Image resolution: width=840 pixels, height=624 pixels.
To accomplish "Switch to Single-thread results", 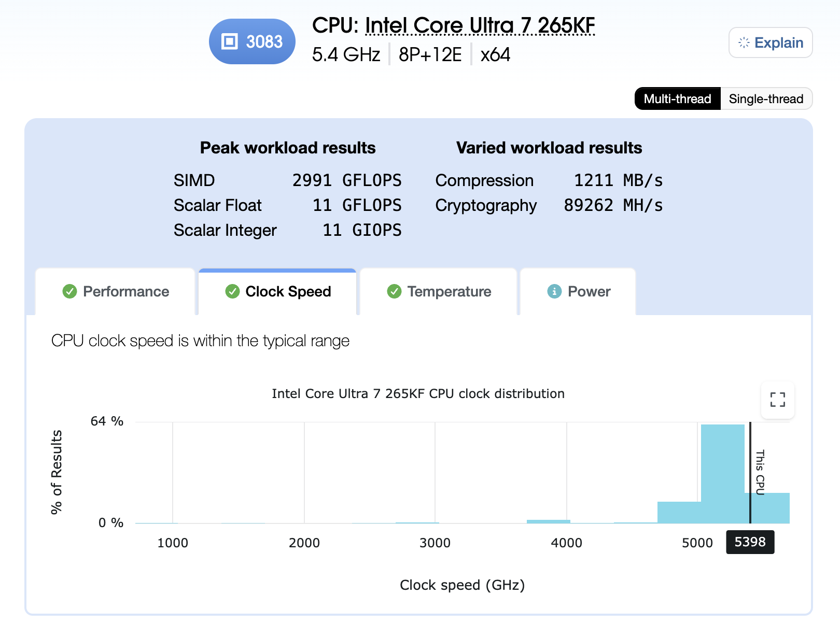I will 766,98.
